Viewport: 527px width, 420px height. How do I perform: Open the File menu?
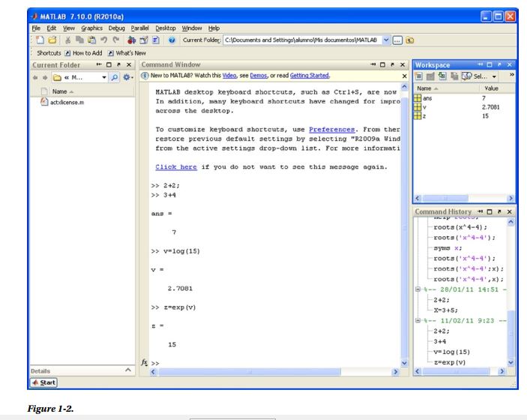[36, 28]
